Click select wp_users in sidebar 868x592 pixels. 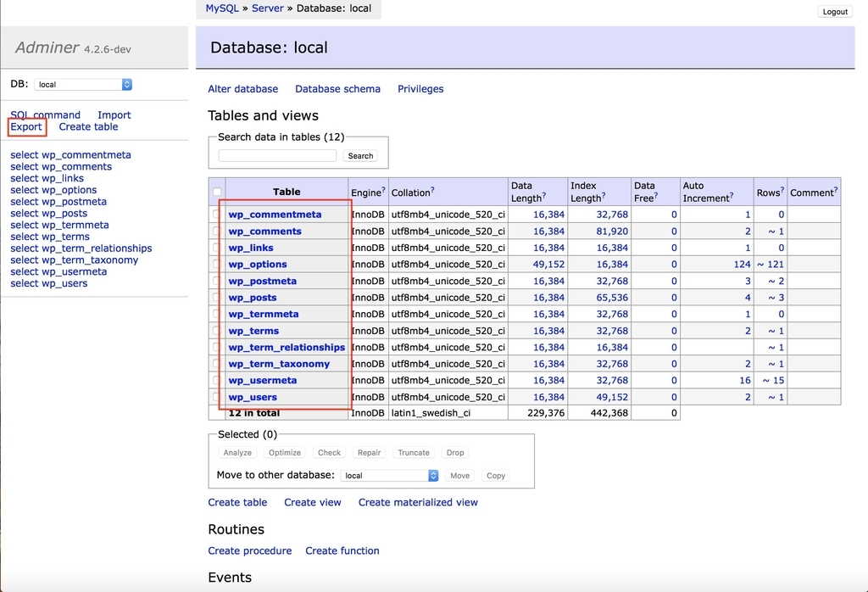[x=48, y=283]
